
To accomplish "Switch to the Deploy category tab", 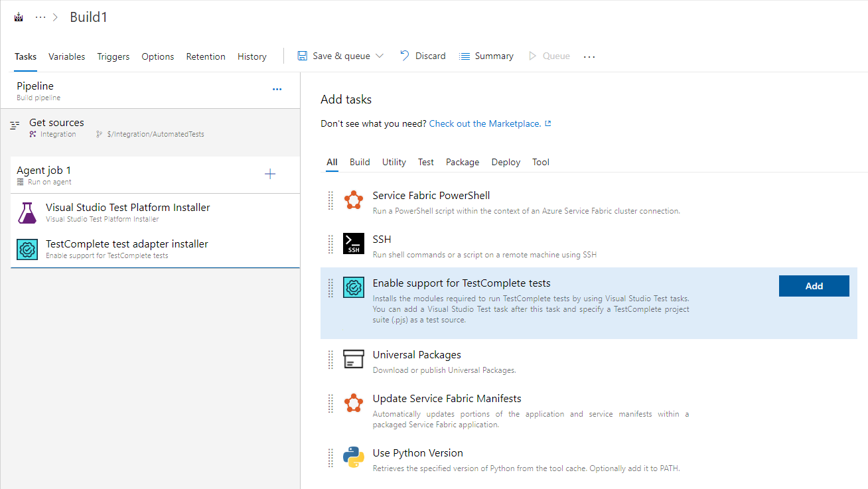I will [x=506, y=162].
